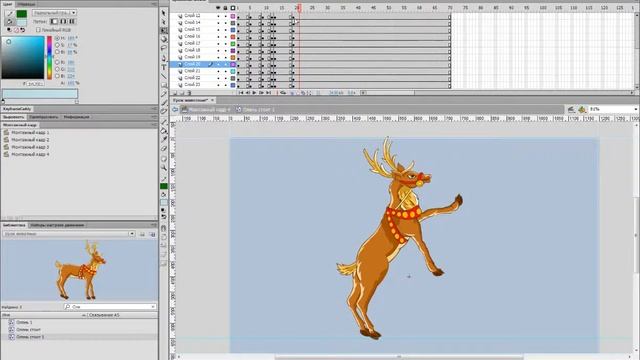This screenshot has width=640, height=360.
Task: Select the Pencil tool
Action: click(x=164, y=94)
